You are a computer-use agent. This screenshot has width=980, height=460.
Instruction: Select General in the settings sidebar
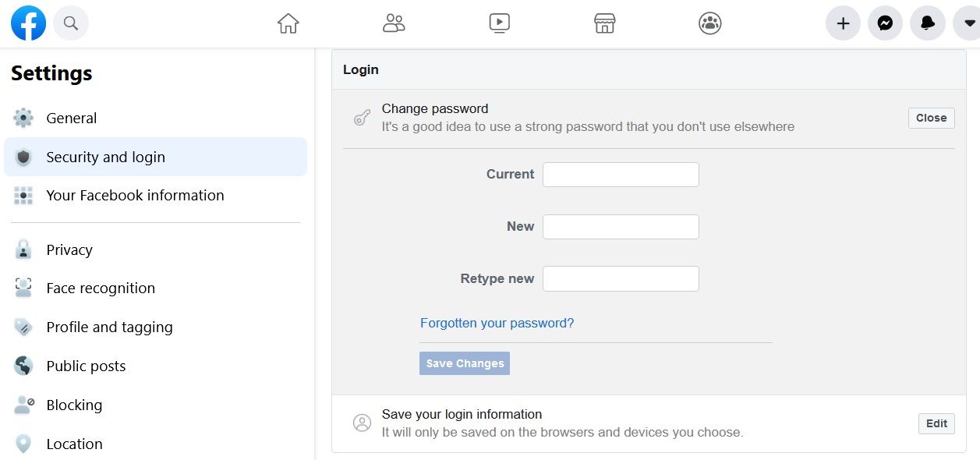point(71,119)
